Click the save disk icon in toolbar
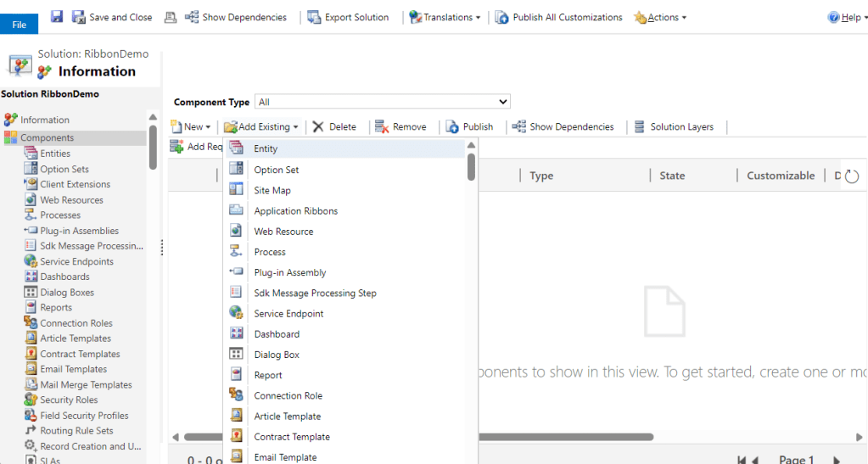 (x=57, y=17)
